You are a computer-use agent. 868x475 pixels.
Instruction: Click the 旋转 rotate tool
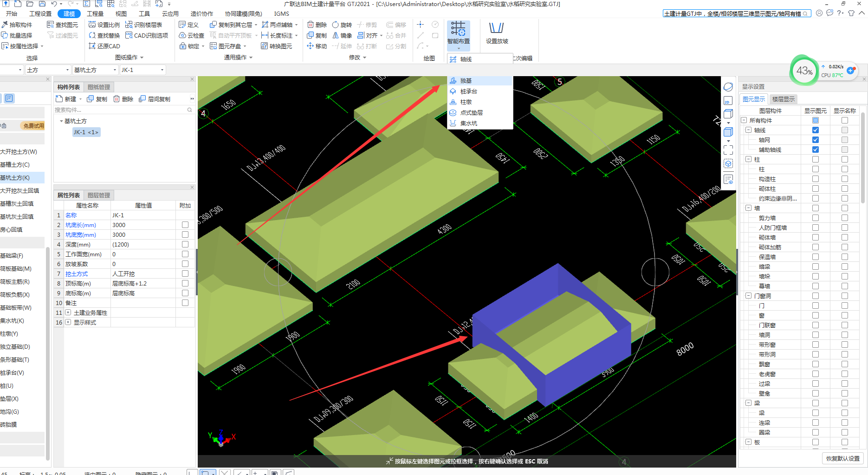342,25
